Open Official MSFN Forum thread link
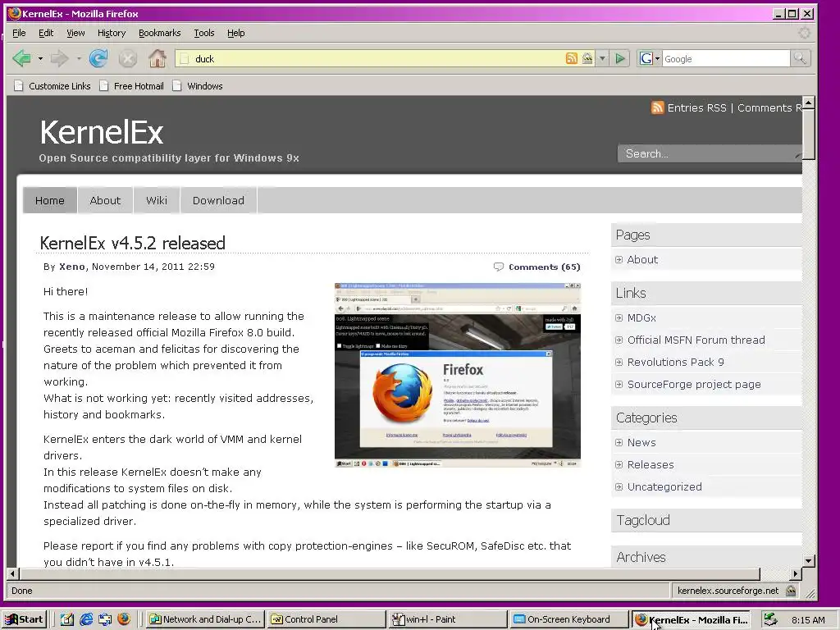Screen dimensions: 840x630 tap(696, 340)
